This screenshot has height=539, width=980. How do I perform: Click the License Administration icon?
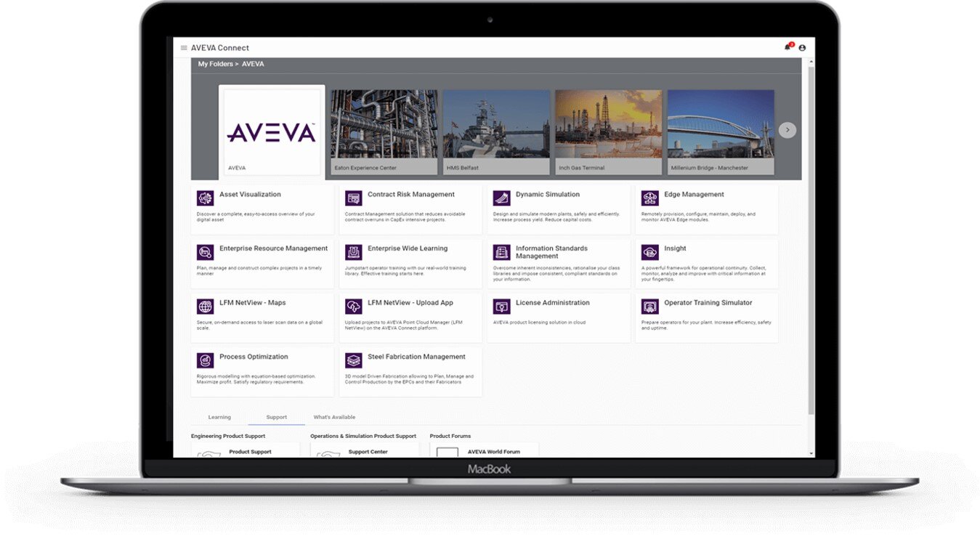[502, 307]
